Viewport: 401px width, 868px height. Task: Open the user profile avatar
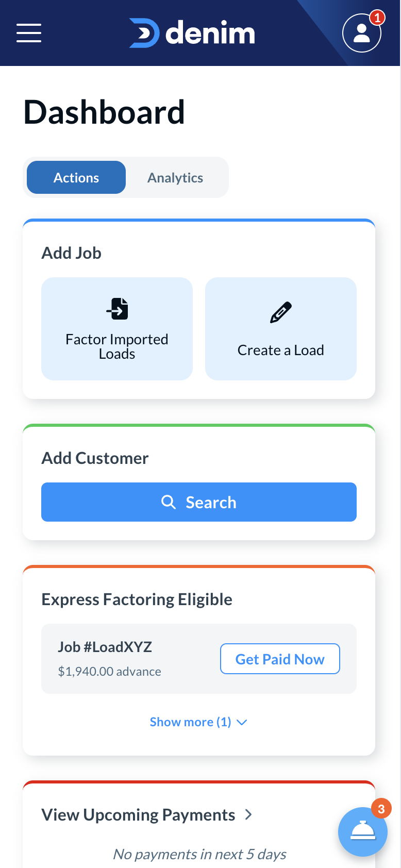tap(361, 34)
